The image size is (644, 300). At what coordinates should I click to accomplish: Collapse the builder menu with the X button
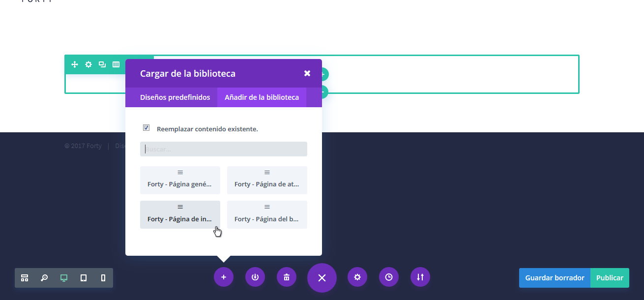click(322, 278)
